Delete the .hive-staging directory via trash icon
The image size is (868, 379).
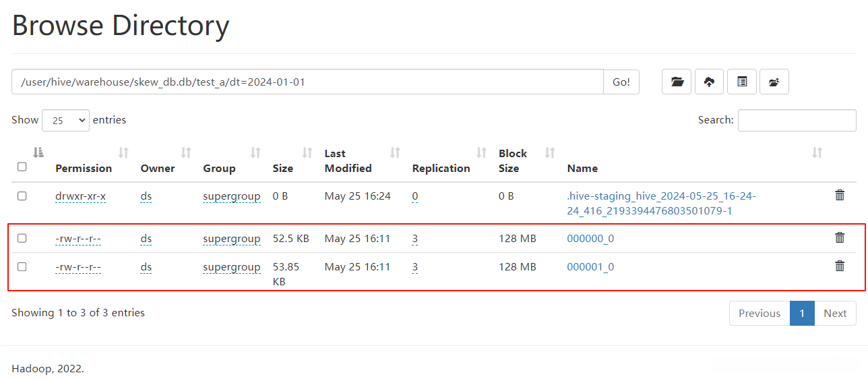click(840, 196)
